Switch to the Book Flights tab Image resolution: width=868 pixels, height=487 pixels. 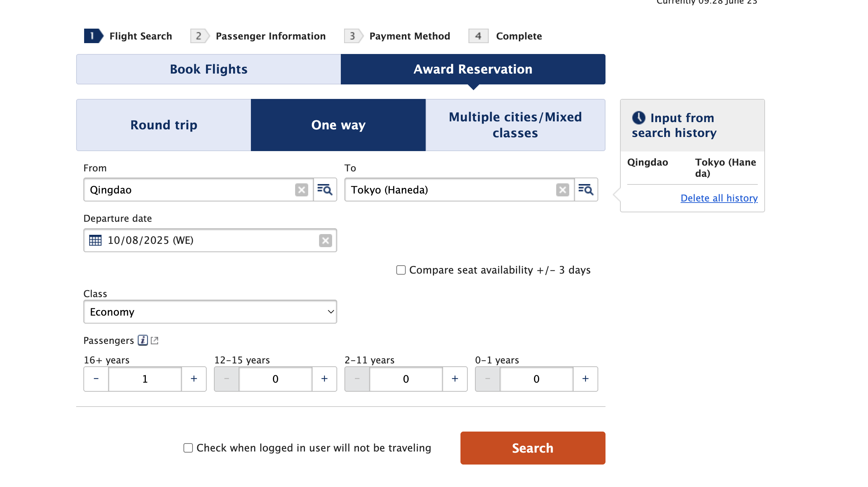[208, 69]
